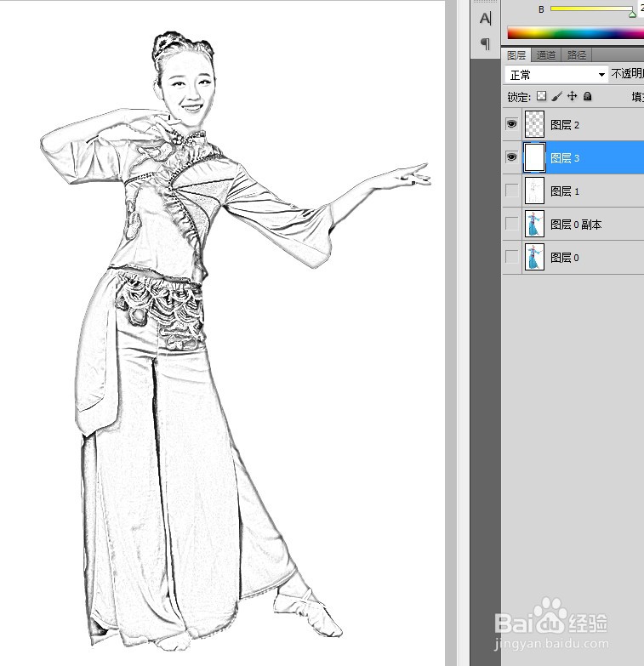Switch to the 路径 tab
Viewport: 644px width, 666px height.
tap(577, 55)
